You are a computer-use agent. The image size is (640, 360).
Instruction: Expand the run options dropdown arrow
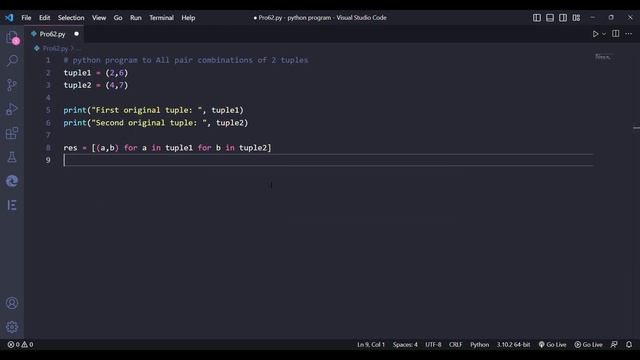604,34
